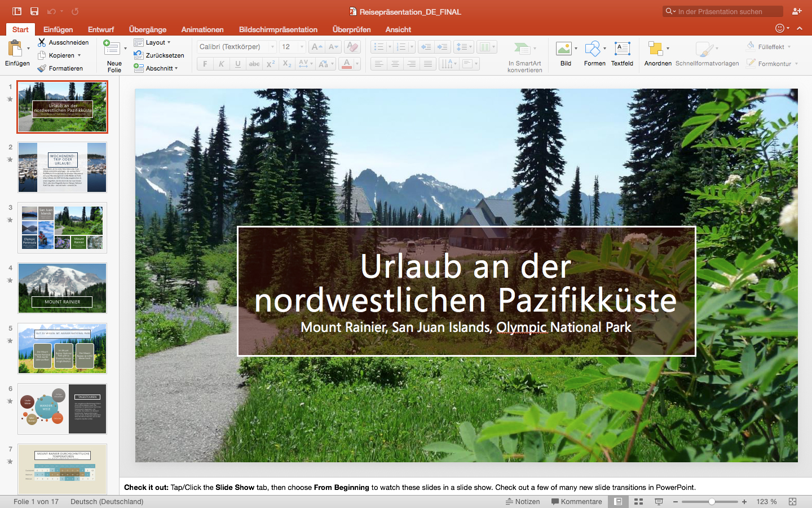Click the fit slide to window icon

(792, 501)
